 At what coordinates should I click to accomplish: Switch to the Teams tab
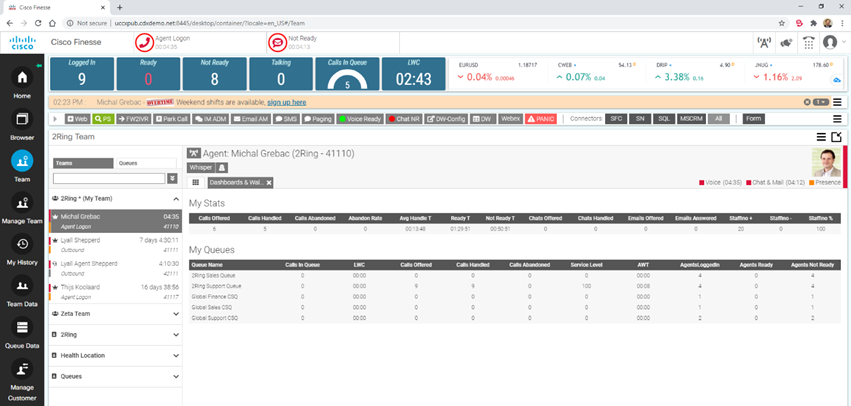83,163
